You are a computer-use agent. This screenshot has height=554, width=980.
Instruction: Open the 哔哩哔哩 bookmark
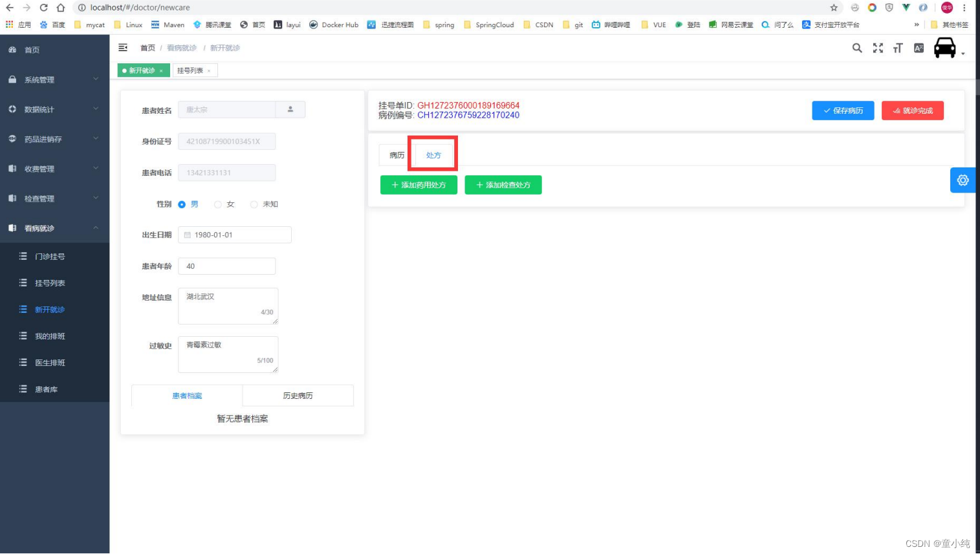pos(611,25)
